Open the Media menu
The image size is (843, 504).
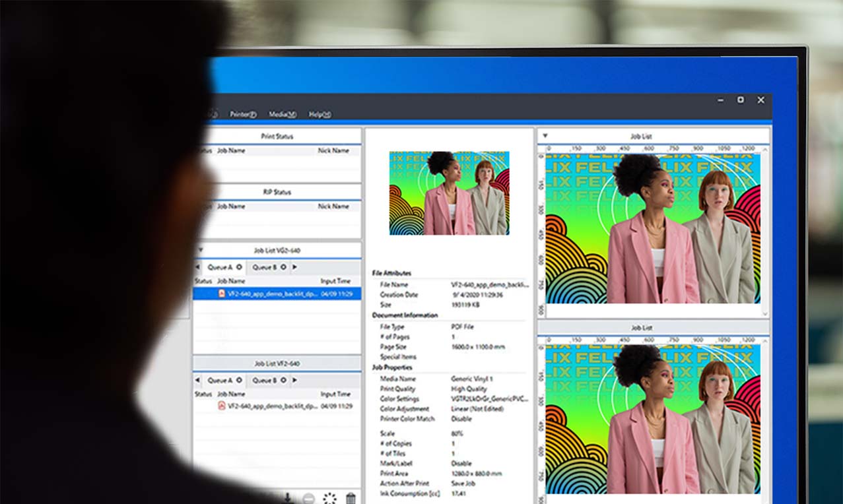[283, 114]
